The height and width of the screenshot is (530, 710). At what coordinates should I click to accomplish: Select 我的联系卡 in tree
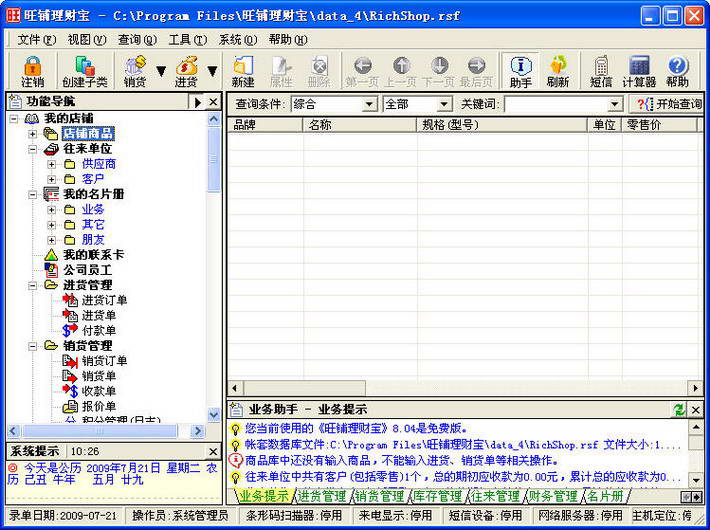[x=93, y=255]
